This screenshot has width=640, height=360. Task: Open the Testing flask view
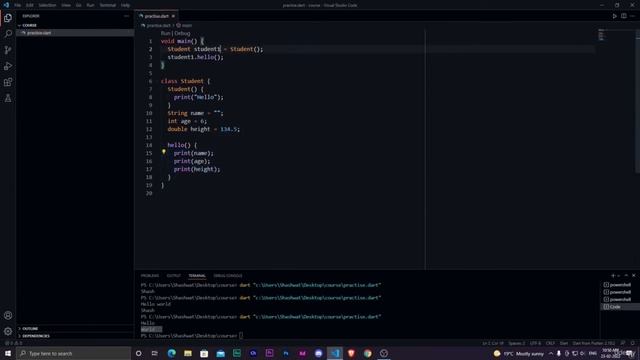click(8, 98)
